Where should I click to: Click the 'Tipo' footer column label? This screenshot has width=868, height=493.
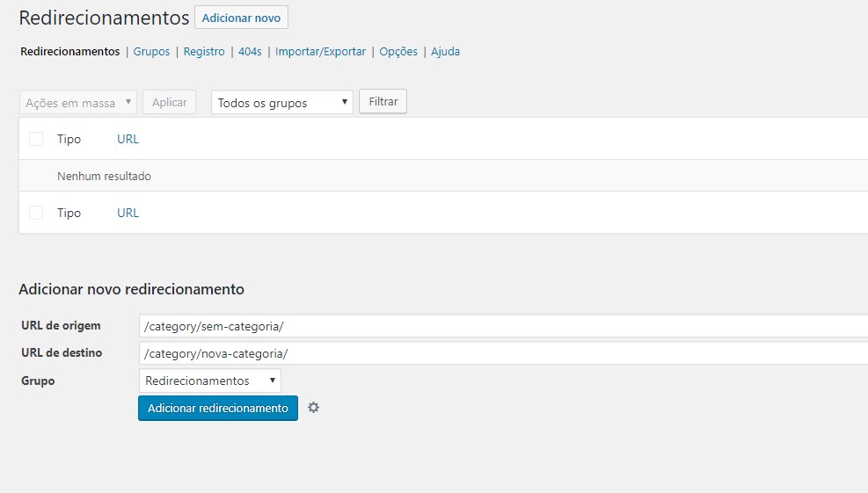69,213
